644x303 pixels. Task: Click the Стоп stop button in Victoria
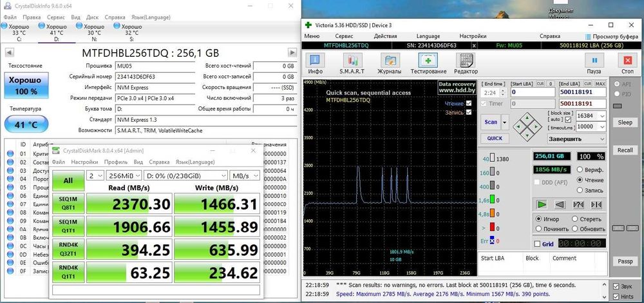(x=627, y=63)
